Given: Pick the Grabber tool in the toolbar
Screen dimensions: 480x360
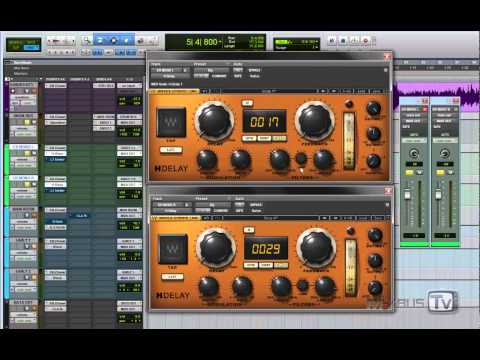Looking at the screenshot, I should point(127,41).
